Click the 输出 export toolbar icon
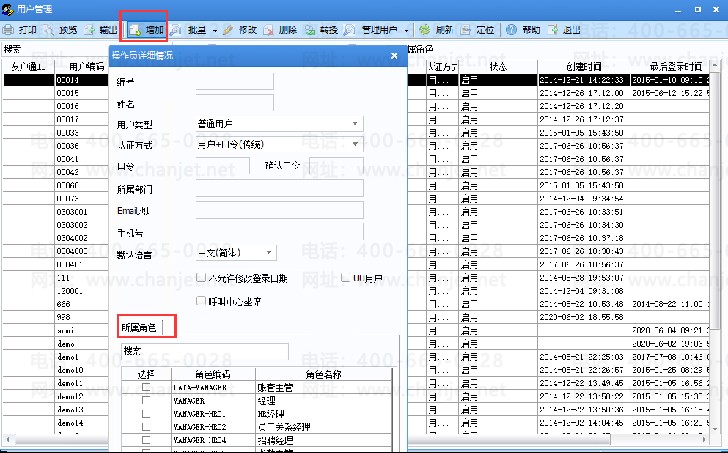728x453 pixels. point(89,30)
